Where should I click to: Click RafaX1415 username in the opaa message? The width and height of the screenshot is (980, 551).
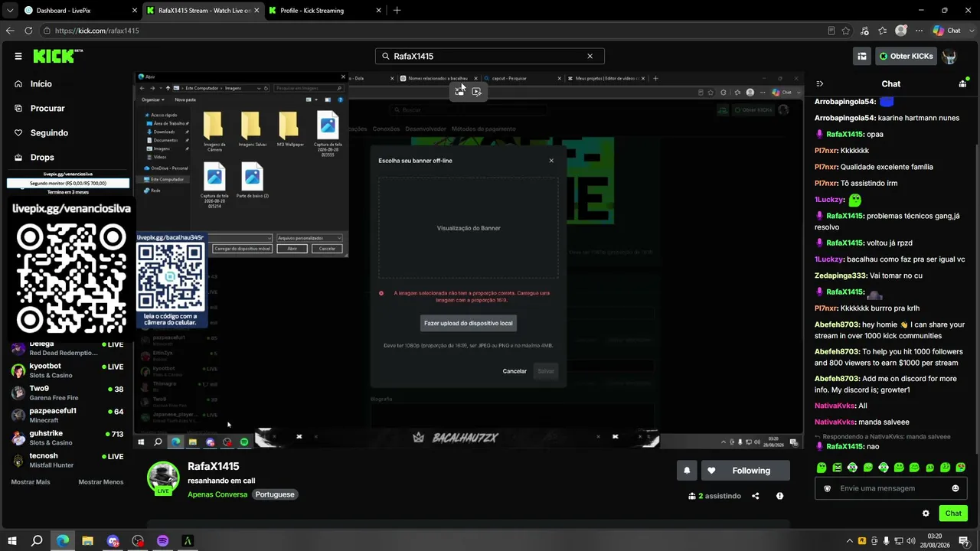pyautogui.click(x=844, y=135)
